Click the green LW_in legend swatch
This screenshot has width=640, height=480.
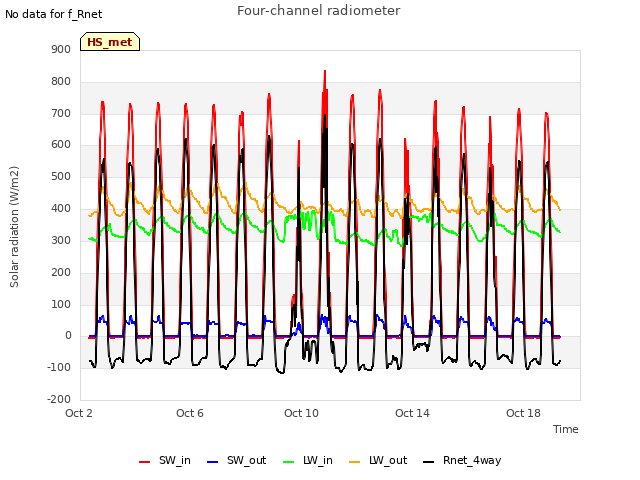coord(289,462)
